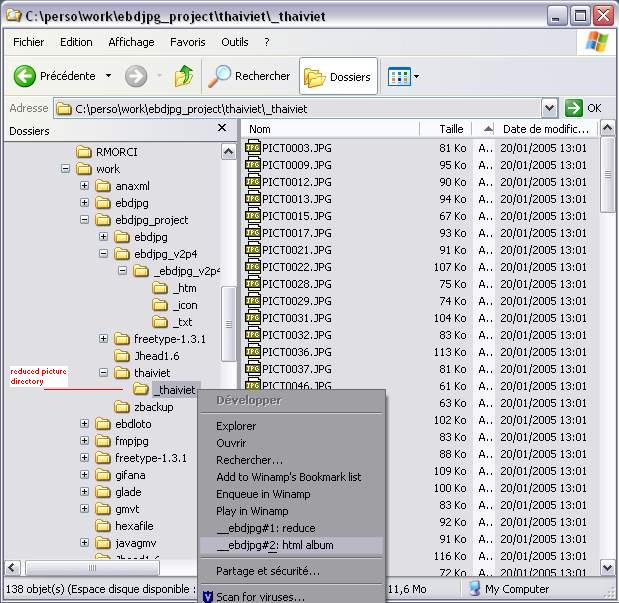The width and height of the screenshot is (619, 603).
Task: Open the Fichier menu
Action: point(28,42)
